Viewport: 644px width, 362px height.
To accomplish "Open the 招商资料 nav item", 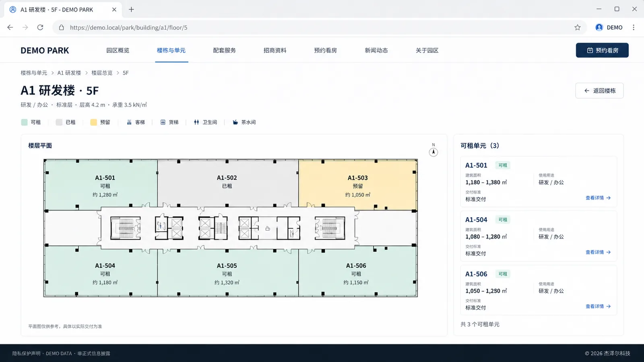I will coord(275,50).
